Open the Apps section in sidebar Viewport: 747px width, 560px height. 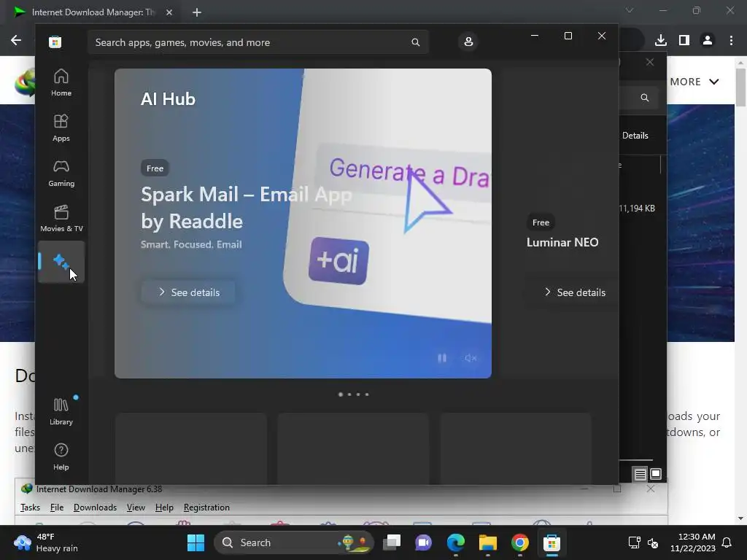point(61,128)
